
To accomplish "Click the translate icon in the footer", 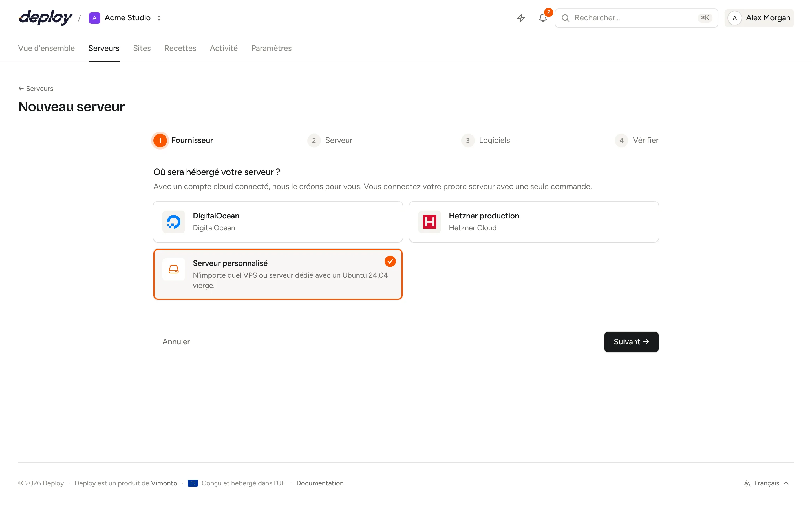I will (x=747, y=483).
